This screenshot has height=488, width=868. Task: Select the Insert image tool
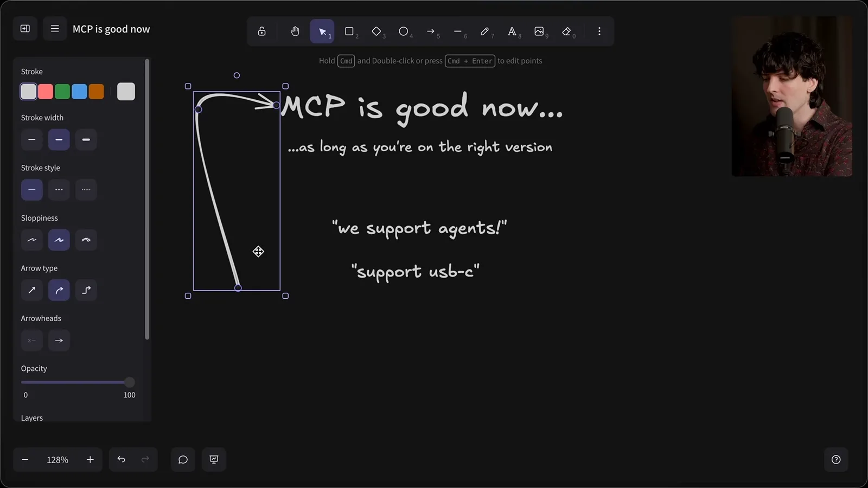point(539,31)
